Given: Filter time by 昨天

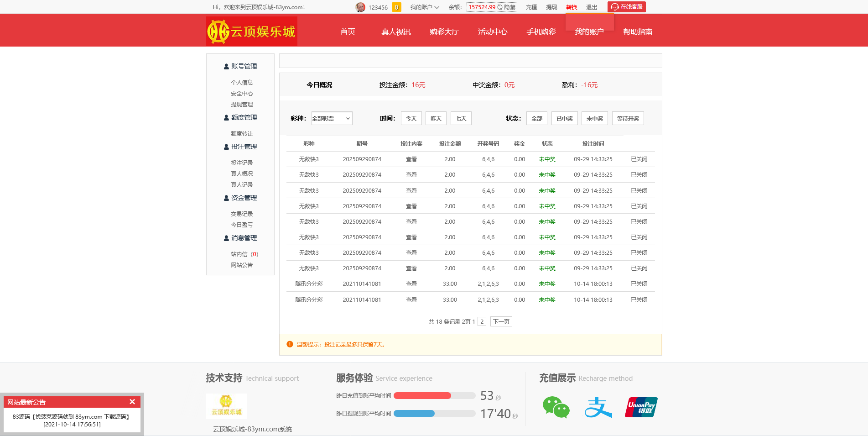Looking at the screenshot, I should coord(436,118).
